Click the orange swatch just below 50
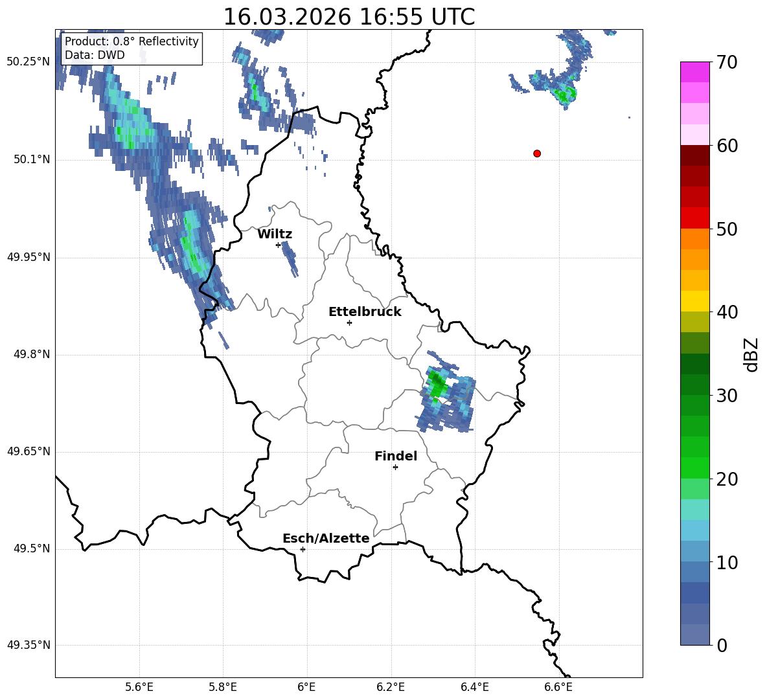Screen dimensions: 767x700 [695, 238]
